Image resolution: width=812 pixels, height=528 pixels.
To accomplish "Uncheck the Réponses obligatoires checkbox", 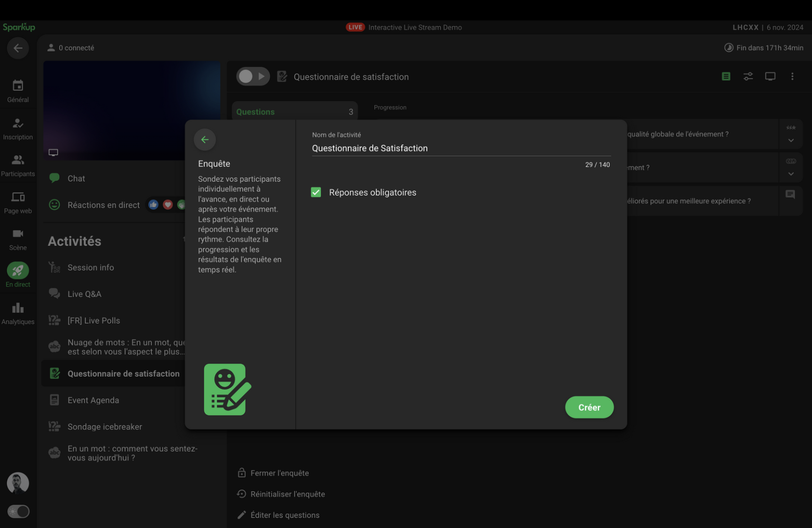I will pos(316,193).
